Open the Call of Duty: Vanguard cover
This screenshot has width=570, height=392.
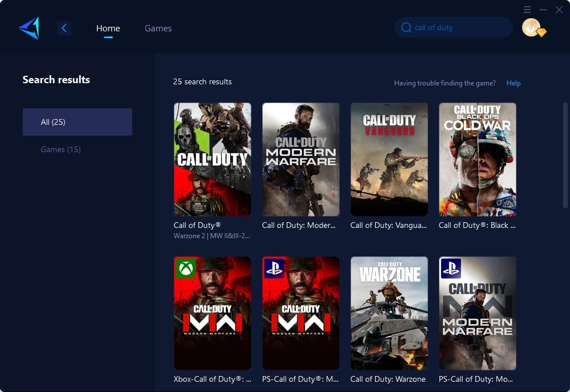tap(389, 160)
